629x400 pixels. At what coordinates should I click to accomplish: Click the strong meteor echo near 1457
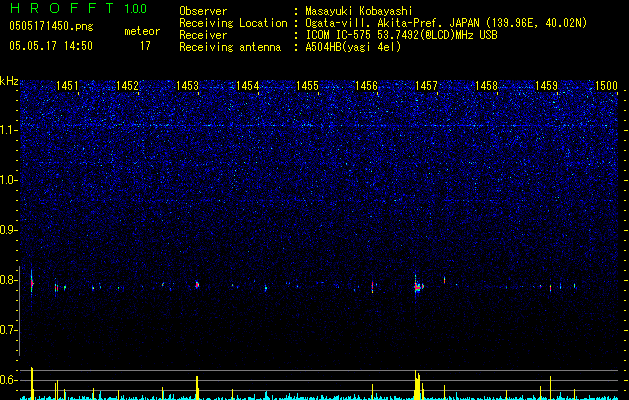pyautogui.click(x=418, y=287)
